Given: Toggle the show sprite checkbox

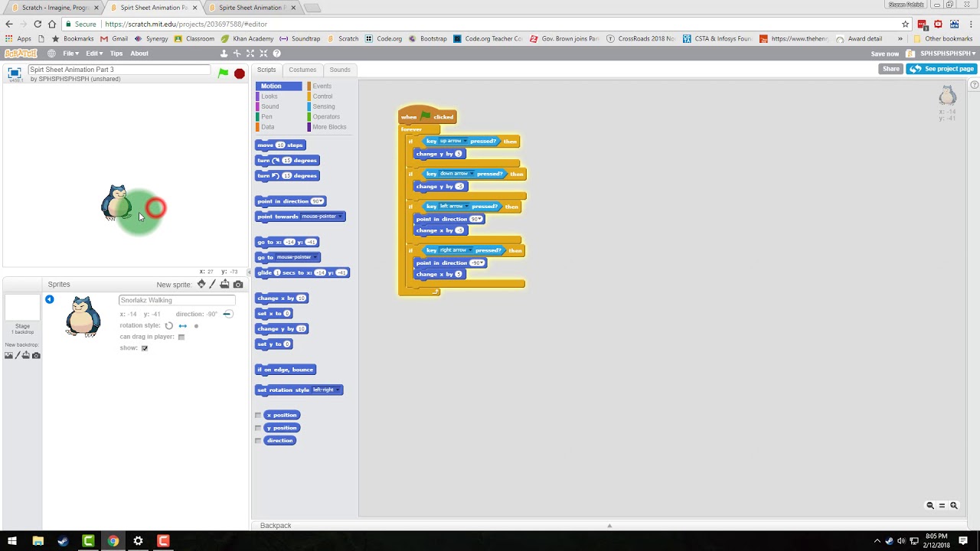Looking at the screenshot, I should (145, 348).
